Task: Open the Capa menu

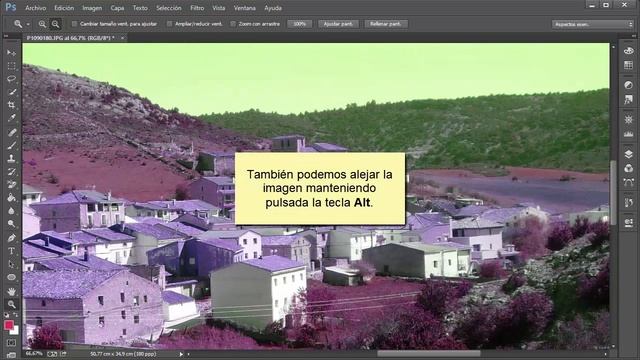Action: pyautogui.click(x=117, y=8)
